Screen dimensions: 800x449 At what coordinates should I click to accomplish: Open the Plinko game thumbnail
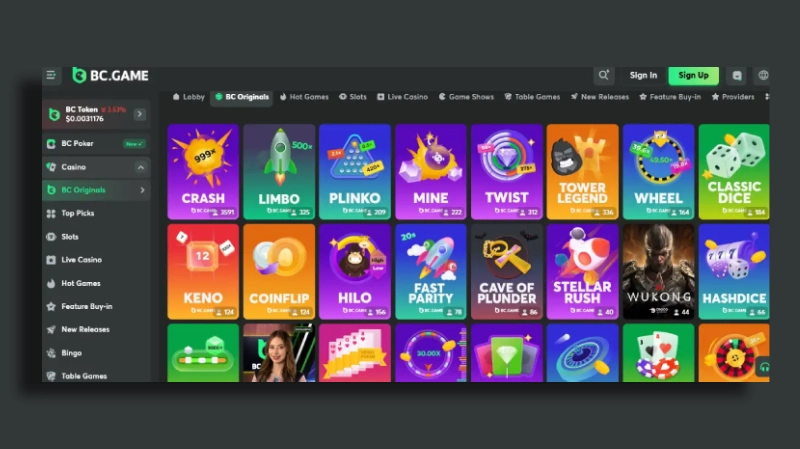point(355,171)
